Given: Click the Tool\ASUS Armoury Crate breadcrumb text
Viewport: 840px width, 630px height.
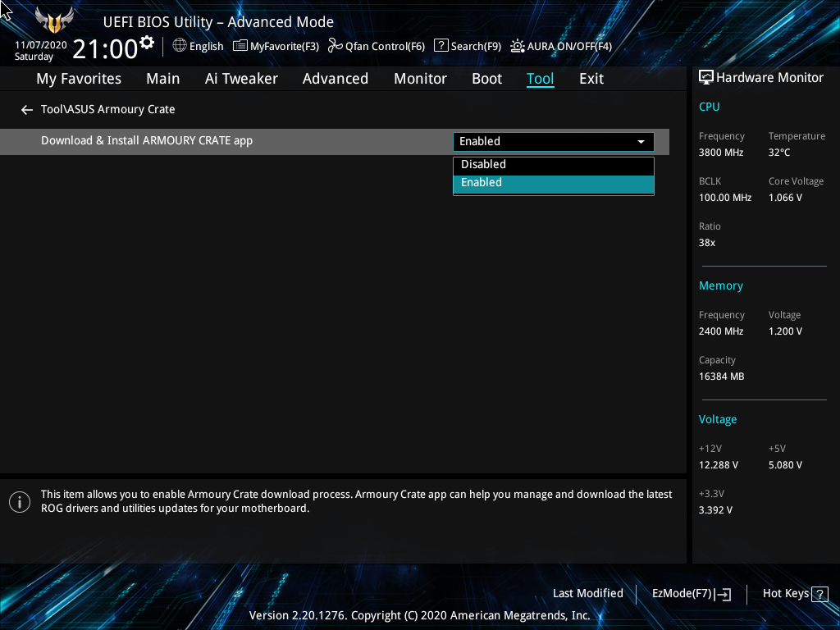Looking at the screenshot, I should pyautogui.click(x=108, y=109).
